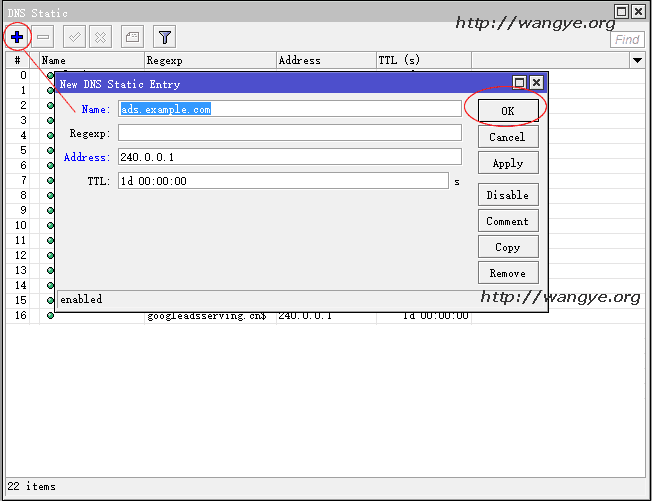Image resolution: width=652 pixels, height=501 pixels.
Task: Click the Copy button in dialog
Action: (508, 247)
